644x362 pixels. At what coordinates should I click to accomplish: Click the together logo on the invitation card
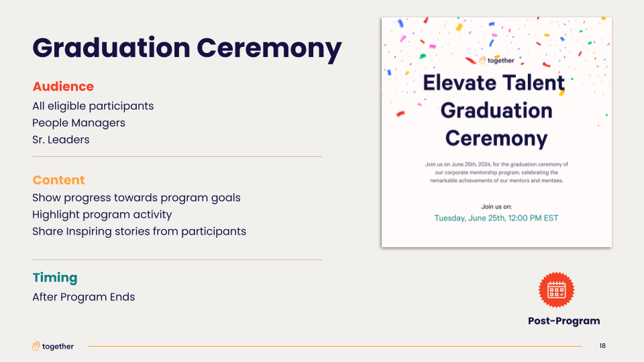click(496, 60)
